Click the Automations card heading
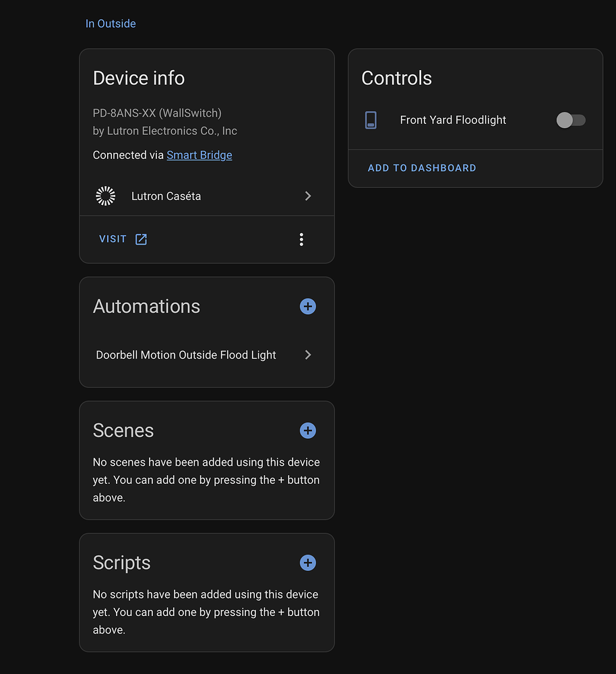 146,307
